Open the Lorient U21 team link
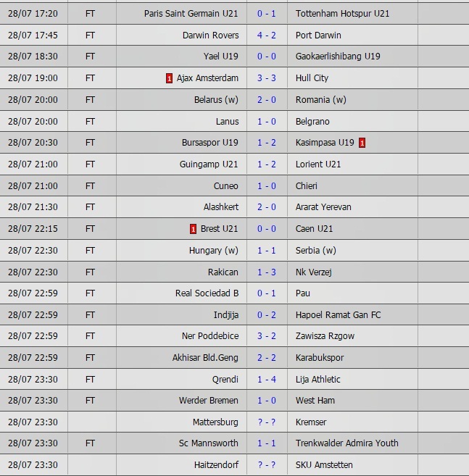The height and width of the screenshot is (476, 469). click(x=318, y=164)
